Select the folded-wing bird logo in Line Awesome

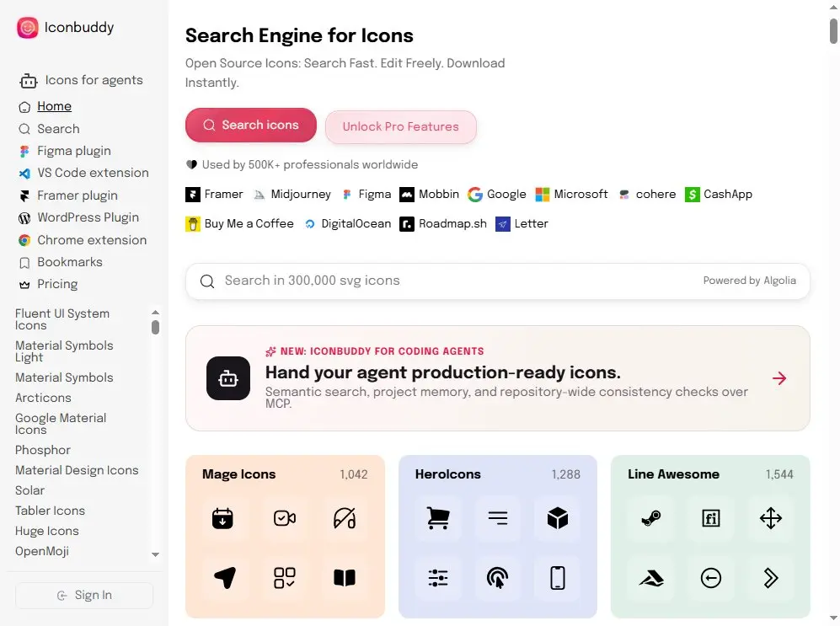click(651, 578)
